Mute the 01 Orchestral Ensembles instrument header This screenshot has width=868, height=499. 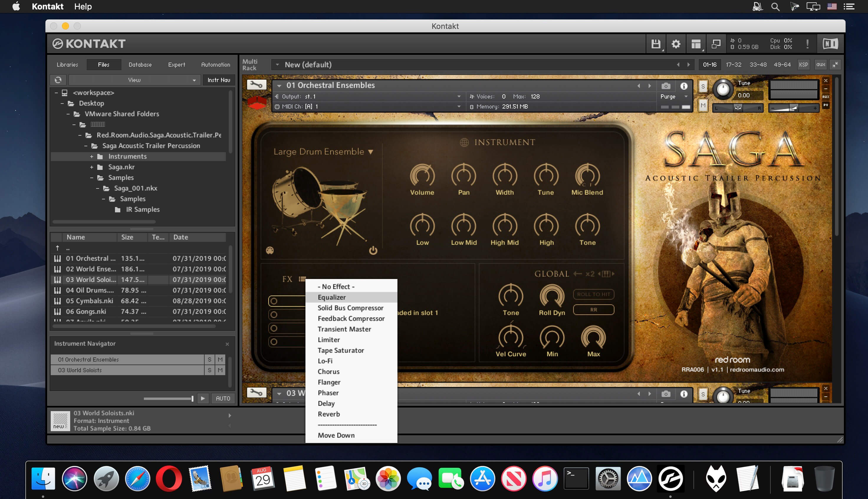(703, 106)
